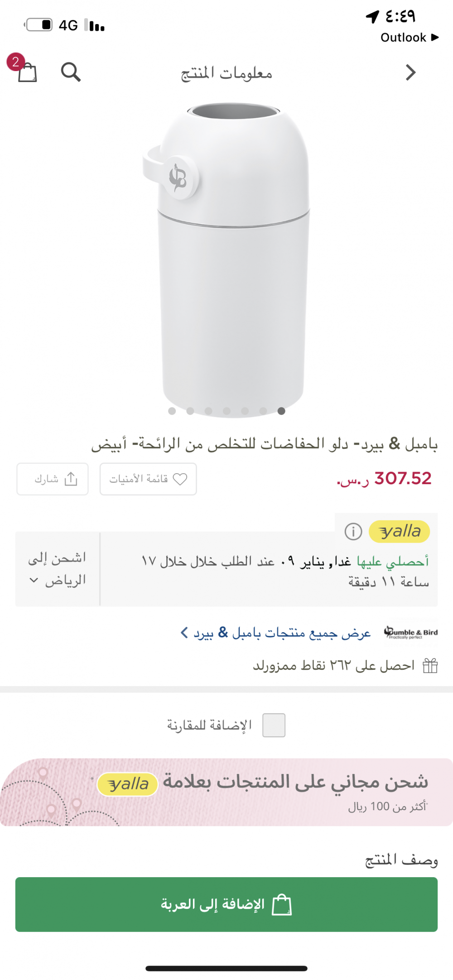Tap the share arrow icon
The image size is (453, 980).
71,479
